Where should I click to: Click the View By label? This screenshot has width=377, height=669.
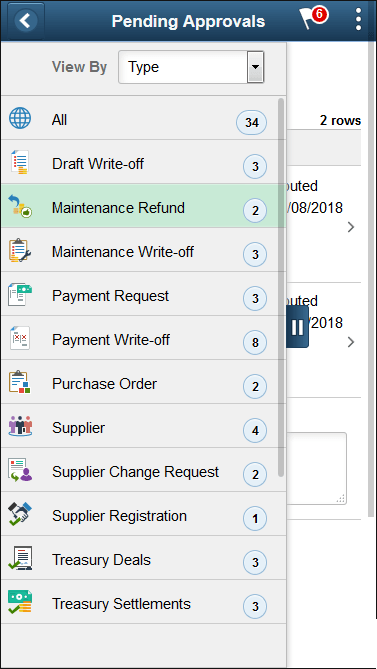pos(79,67)
